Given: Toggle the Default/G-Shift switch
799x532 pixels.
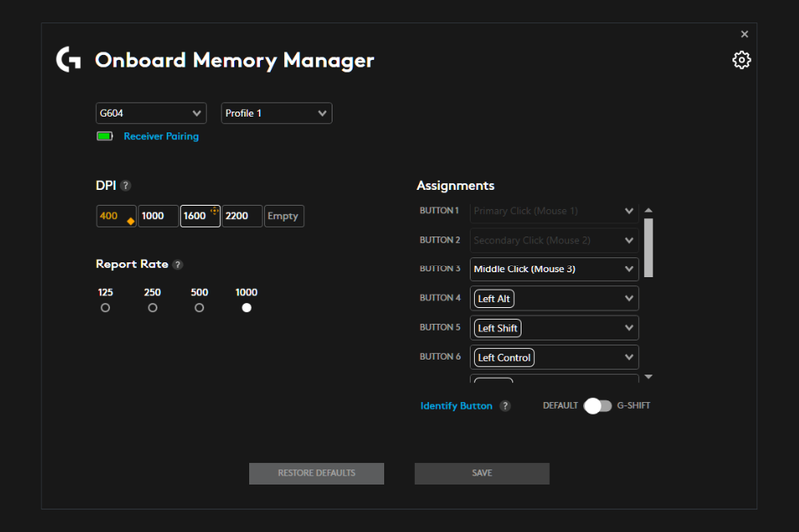Looking at the screenshot, I should [x=597, y=406].
